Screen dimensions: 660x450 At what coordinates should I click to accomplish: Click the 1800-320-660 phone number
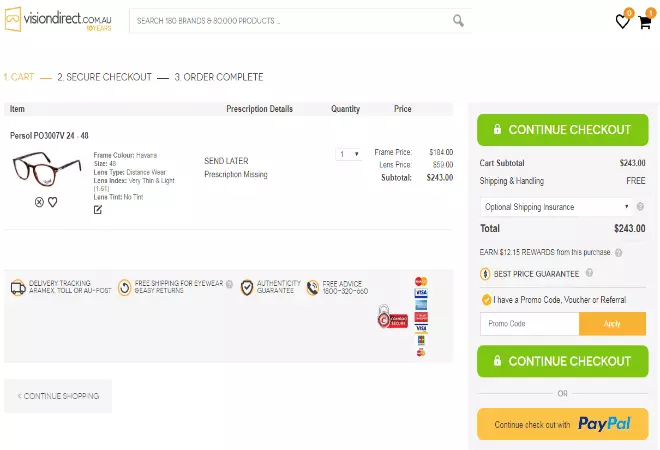[345, 291]
